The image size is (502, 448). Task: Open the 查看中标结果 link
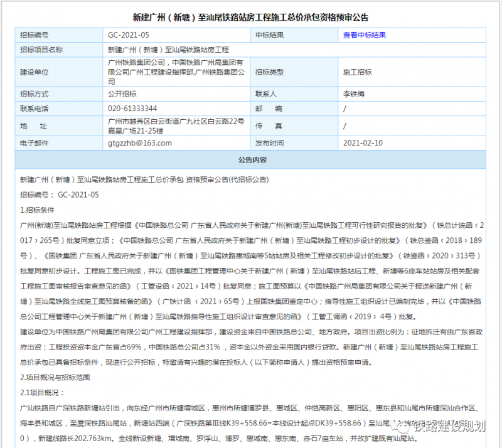click(365, 35)
